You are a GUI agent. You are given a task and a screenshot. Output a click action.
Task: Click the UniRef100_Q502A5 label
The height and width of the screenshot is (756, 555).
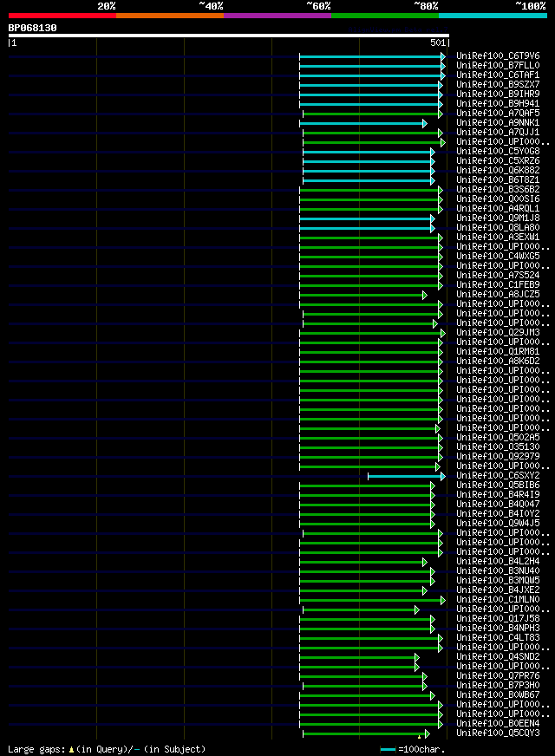tap(498, 437)
